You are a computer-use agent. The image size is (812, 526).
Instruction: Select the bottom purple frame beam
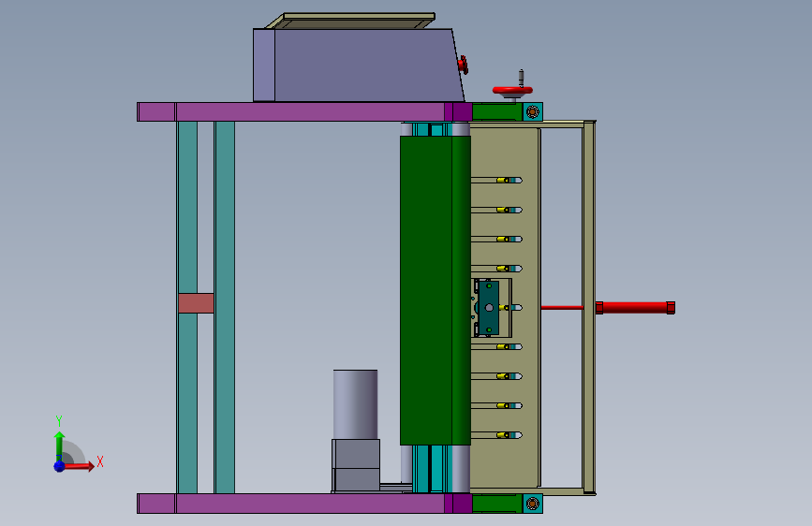[x=304, y=504]
